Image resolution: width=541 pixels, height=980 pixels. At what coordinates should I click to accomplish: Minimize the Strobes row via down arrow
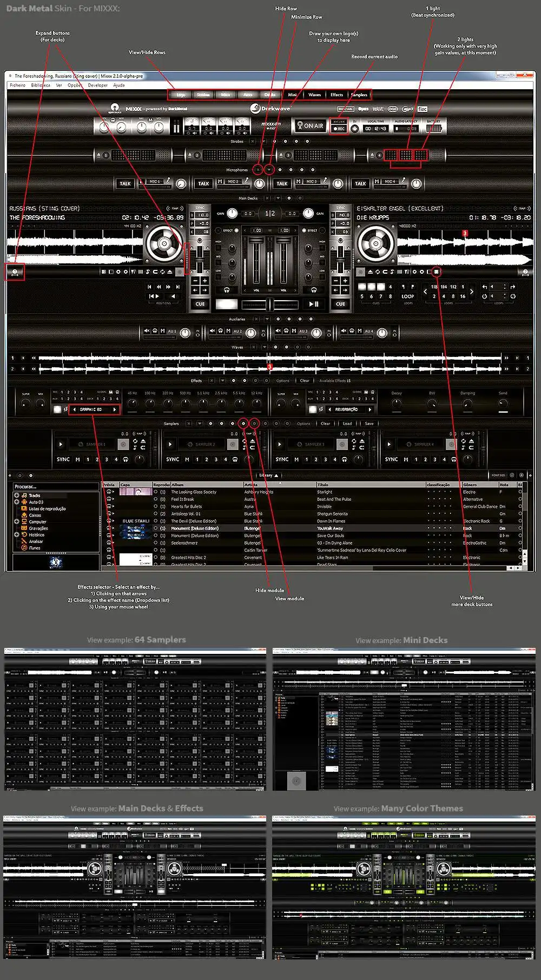pyautogui.click(x=264, y=142)
